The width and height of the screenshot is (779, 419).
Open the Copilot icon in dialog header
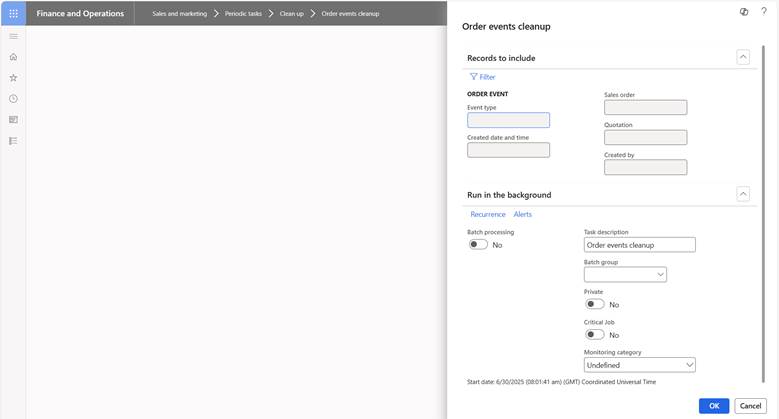pos(744,12)
